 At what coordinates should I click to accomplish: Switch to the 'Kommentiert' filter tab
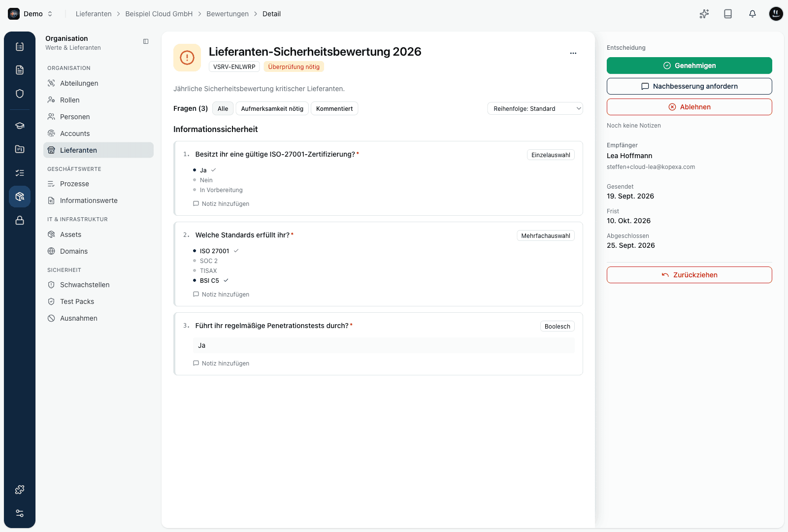pos(334,108)
